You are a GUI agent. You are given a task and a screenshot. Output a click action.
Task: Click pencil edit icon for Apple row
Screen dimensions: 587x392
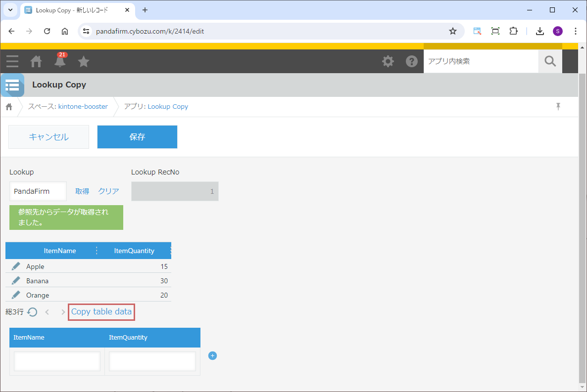pyautogui.click(x=16, y=266)
